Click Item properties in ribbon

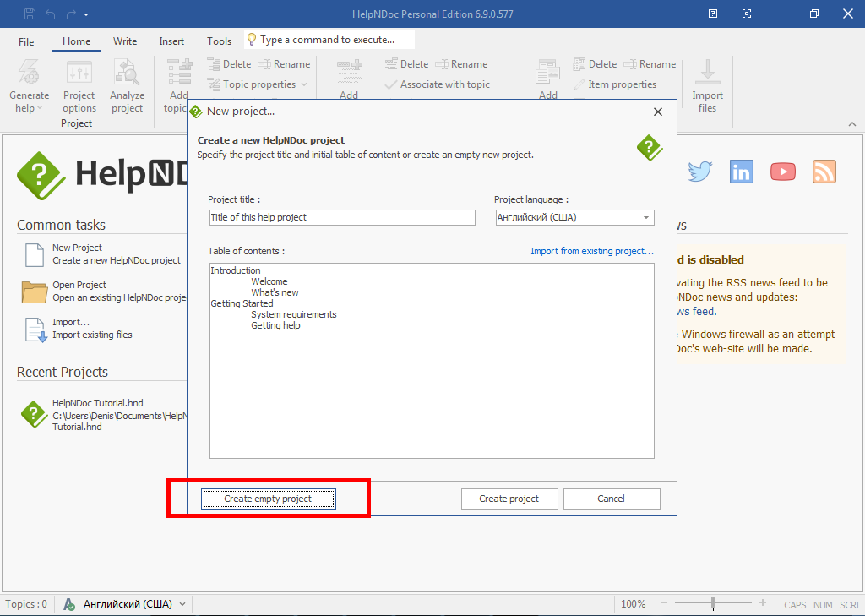[615, 84]
